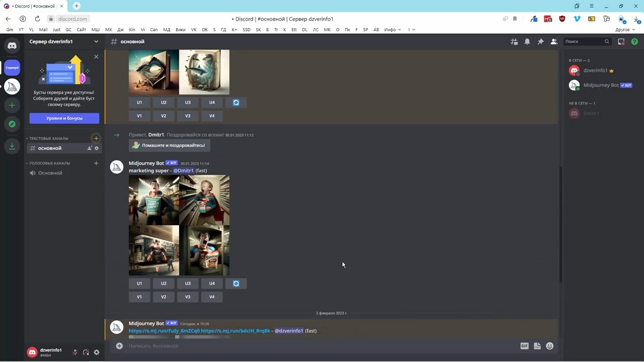Open invite people icon on основной channel
644x362 pixels.
90,148
